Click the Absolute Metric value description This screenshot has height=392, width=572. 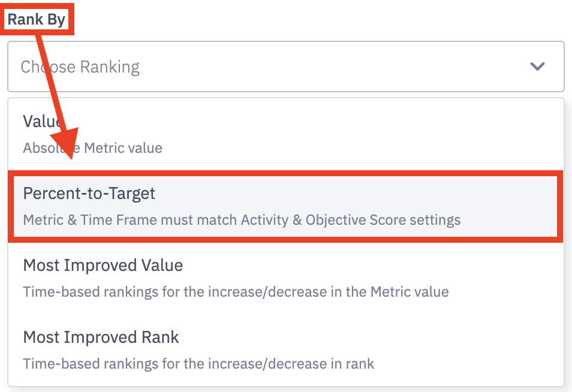click(x=92, y=147)
